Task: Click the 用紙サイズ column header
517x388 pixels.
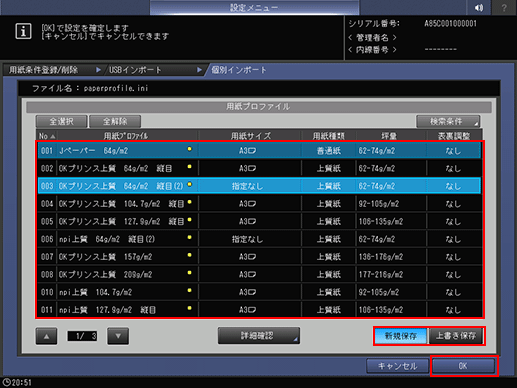Action: click(251, 136)
